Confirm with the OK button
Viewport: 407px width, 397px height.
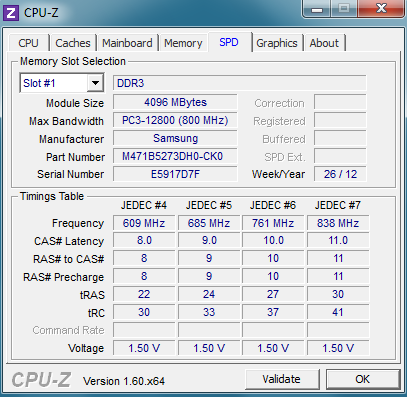(363, 379)
